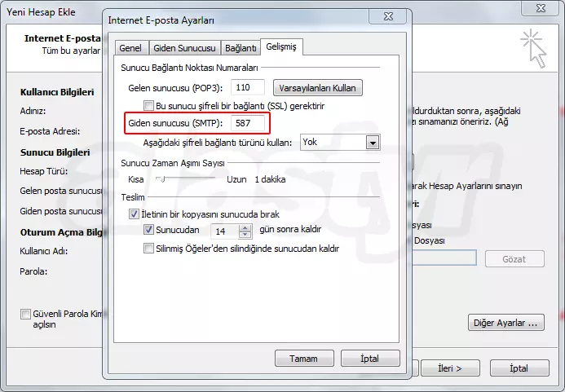Viewport: 565px width, 392px height.
Task: Toggle Sunucudan gün sonra kaldır checkbox
Action: pos(148,230)
